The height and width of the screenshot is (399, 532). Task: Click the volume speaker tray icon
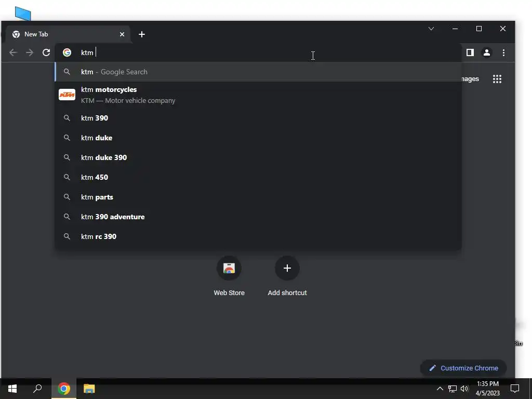[464, 389]
